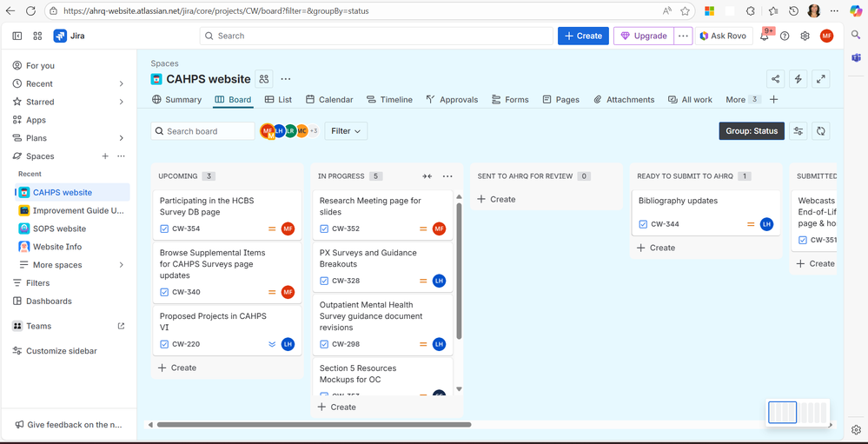Open the team members icon beside title
Viewport: 868px width, 444px height.
pos(264,79)
